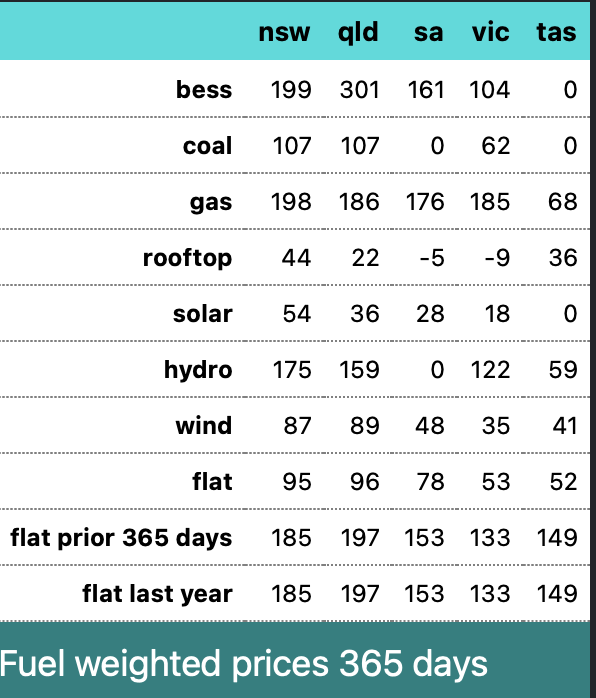
Task: Select the sa column header
Action: tap(428, 32)
